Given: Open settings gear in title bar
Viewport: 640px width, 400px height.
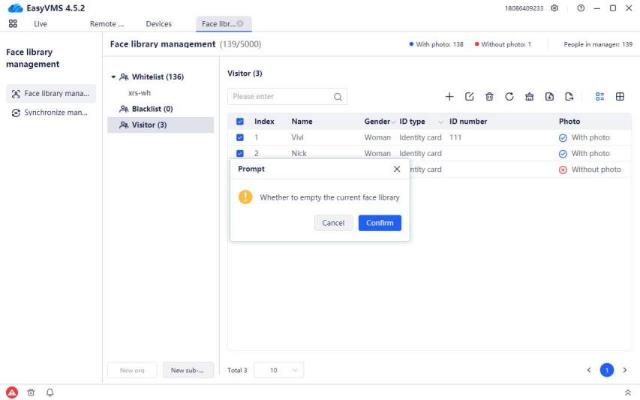Looking at the screenshot, I should click(555, 8).
